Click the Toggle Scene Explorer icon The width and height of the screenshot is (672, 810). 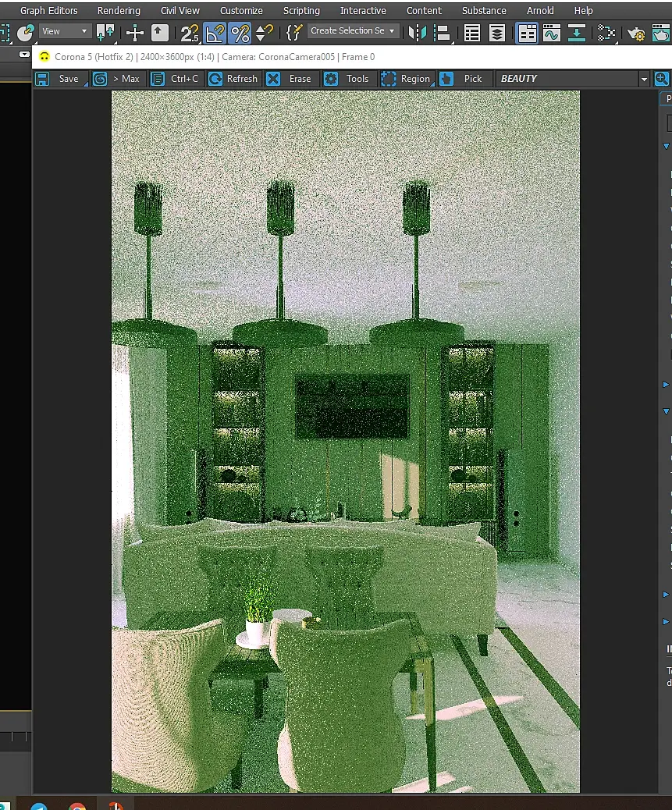(471, 33)
